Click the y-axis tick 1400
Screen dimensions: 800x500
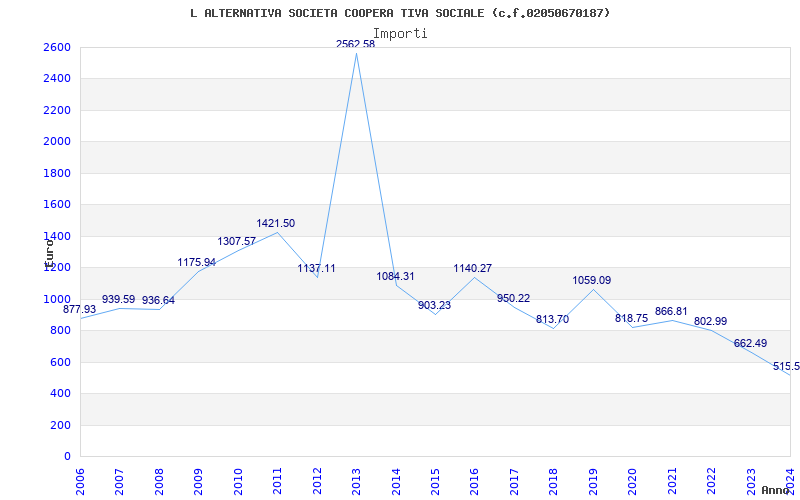click(57, 236)
